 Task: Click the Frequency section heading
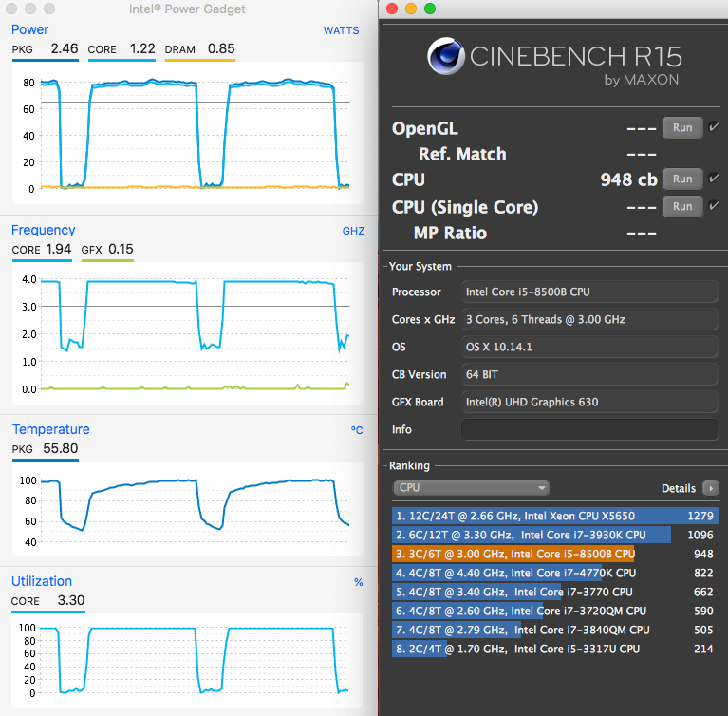tap(43, 230)
